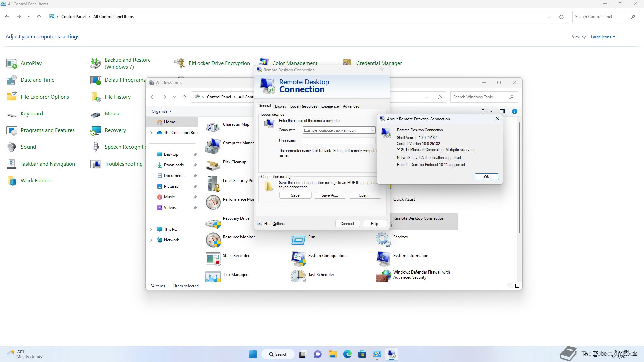Expand The Collection Book tree node

tap(151, 133)
